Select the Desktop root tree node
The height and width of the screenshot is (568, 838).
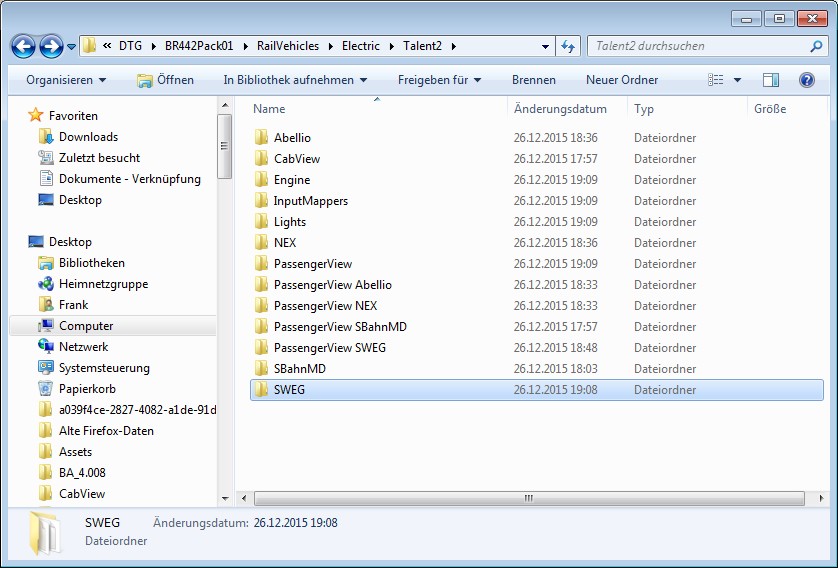70,242
